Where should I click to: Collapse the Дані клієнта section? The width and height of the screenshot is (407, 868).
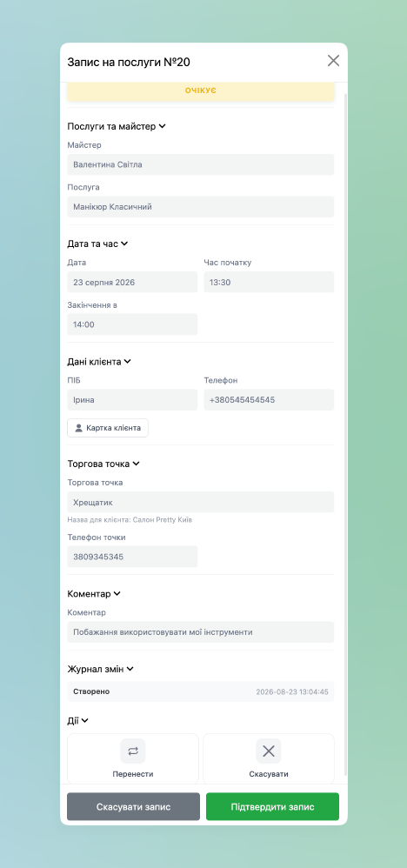tap(127, 362)
